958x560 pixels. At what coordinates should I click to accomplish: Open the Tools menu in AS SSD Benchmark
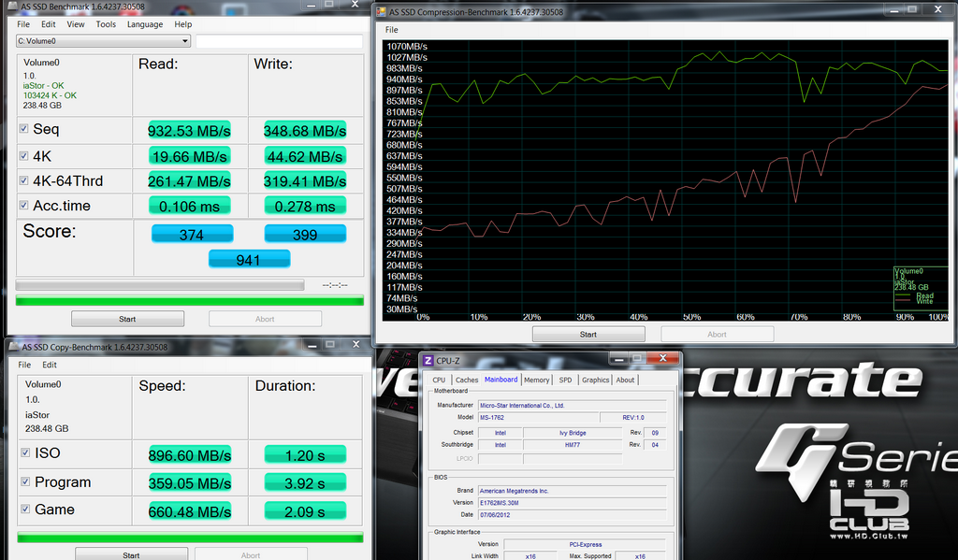point(106,24)
